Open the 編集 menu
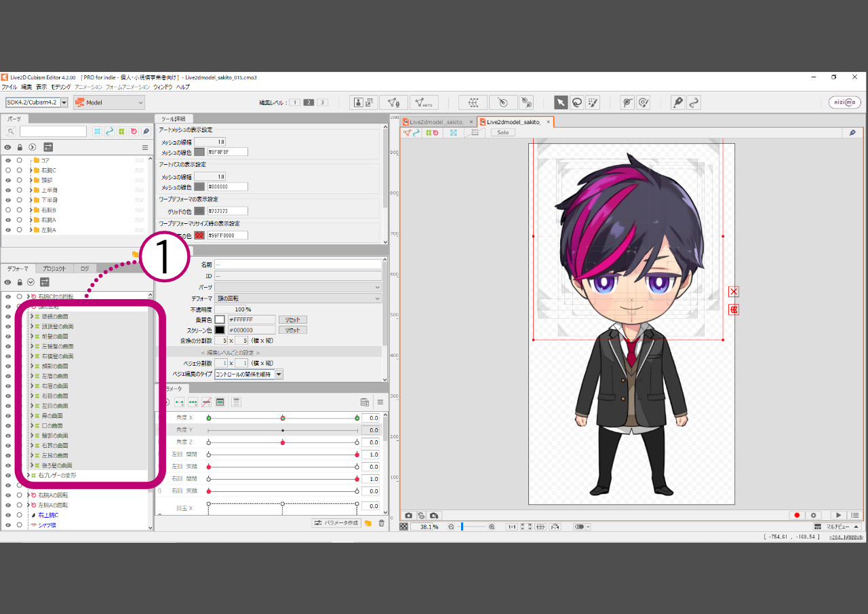Screen dimensions: 868x614 26,87
